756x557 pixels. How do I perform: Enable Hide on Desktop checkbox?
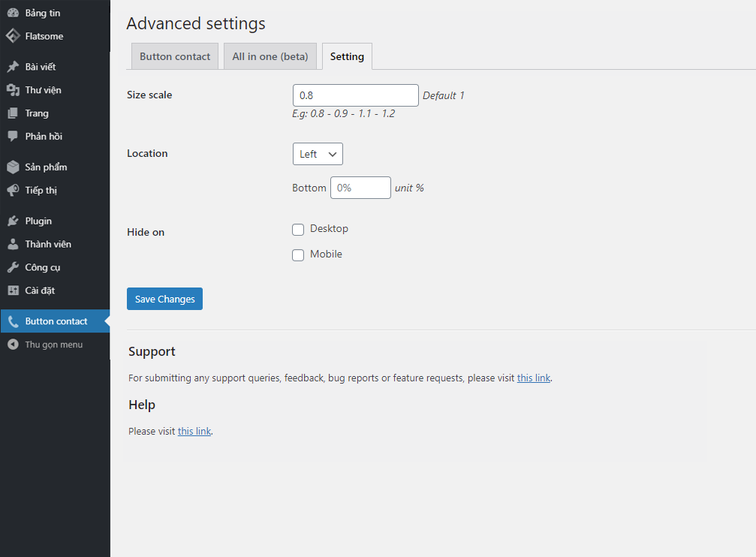[298, 230]
